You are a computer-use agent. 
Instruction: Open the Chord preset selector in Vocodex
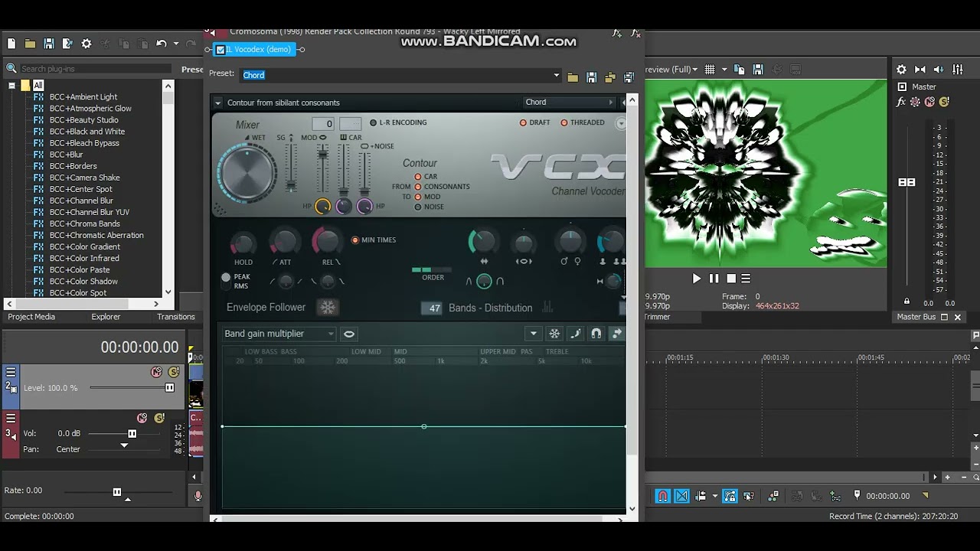(x=570, y=103)
